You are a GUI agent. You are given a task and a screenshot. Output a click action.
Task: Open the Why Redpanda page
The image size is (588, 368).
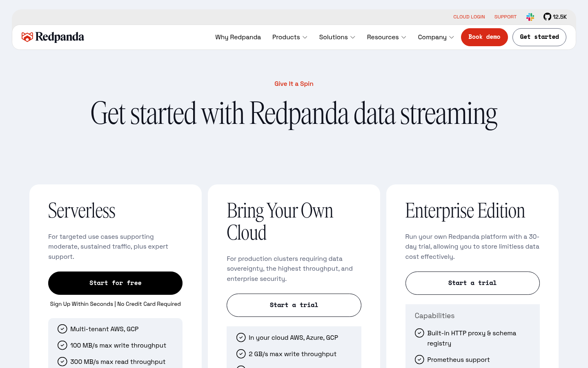tap(238, 37)
